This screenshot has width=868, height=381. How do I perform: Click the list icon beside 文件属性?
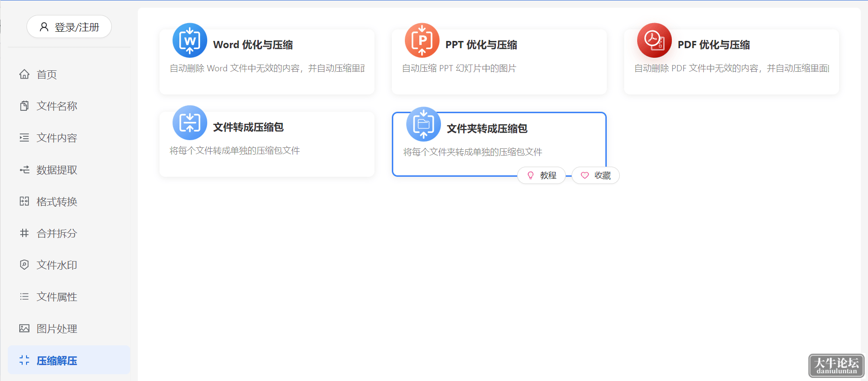click(x=25, y=297)
